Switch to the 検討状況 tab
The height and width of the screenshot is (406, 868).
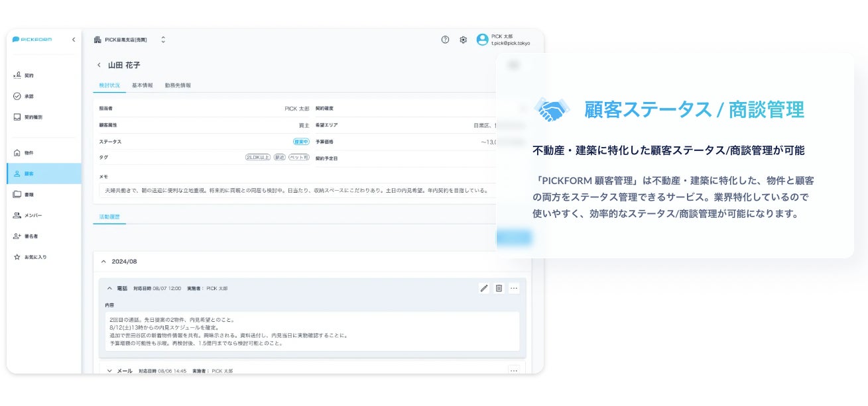tap(109, 85)
